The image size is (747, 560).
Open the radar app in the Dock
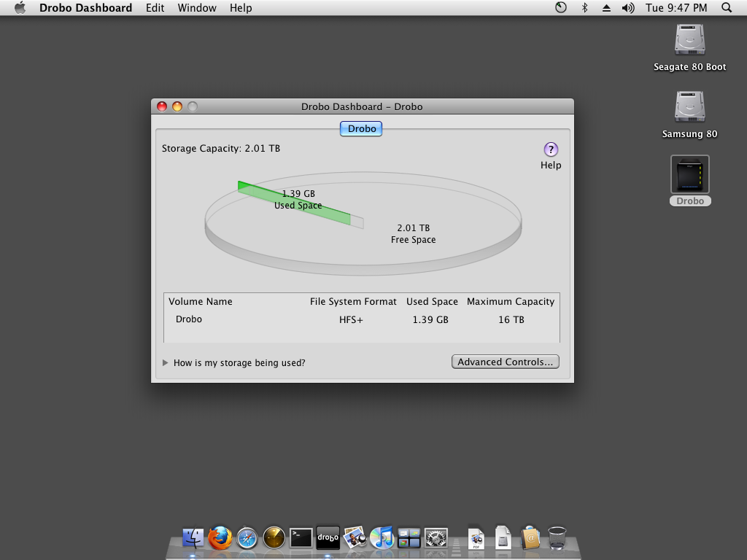coord(274,538)
